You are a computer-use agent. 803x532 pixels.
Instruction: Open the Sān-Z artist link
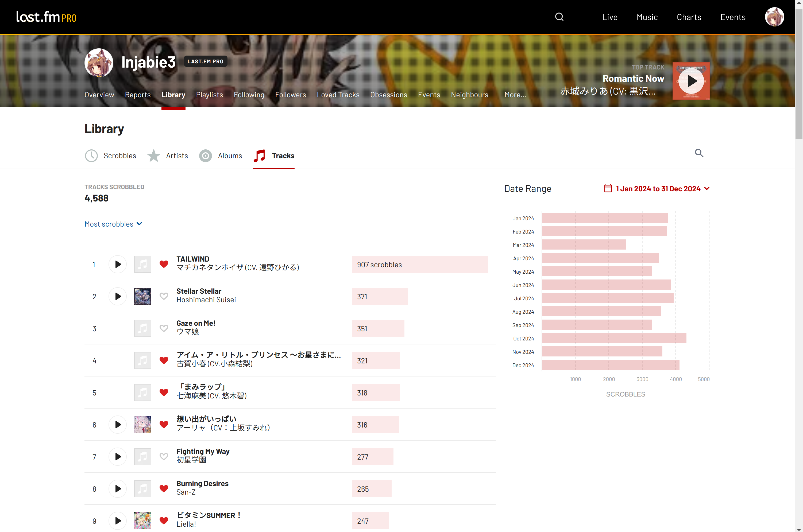click(186, 492)
